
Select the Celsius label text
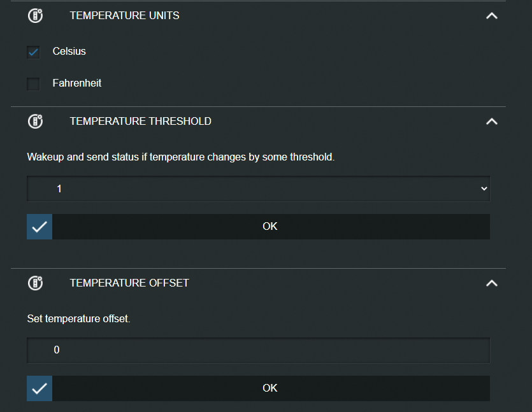(x=69, y=51)
